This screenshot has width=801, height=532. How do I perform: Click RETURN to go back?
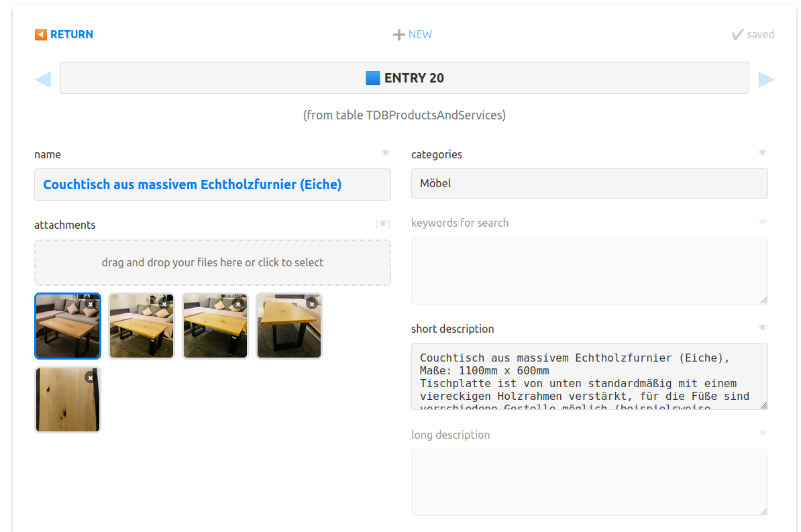point(64,34)
